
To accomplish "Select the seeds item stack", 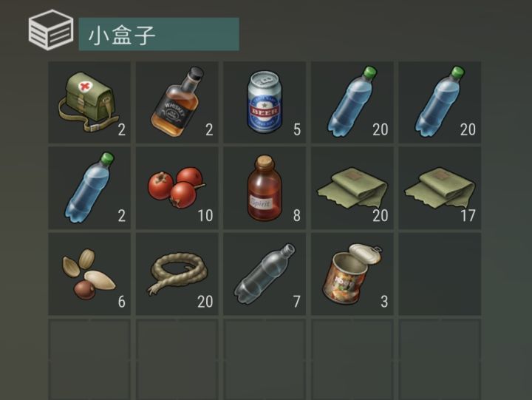I will [89, 274].
